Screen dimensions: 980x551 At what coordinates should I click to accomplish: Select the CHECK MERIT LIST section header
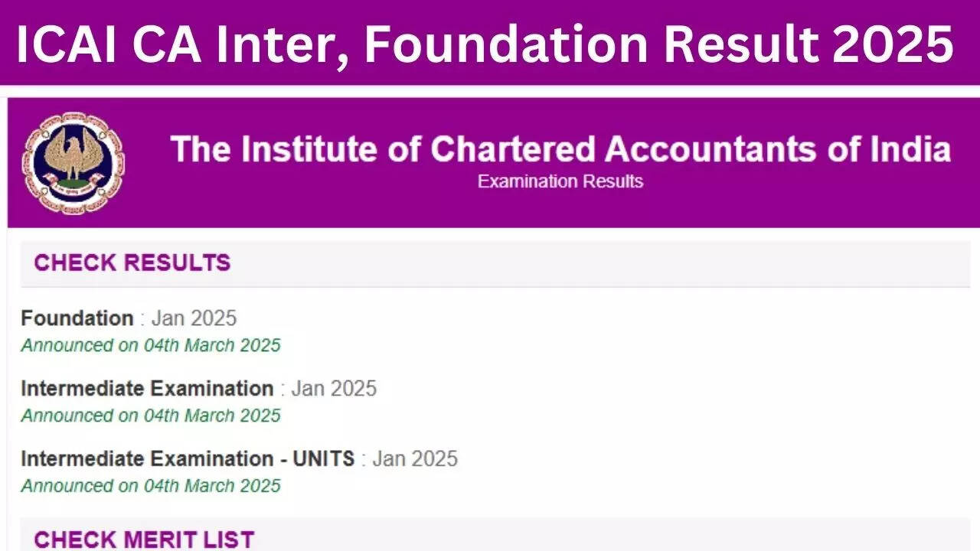[144, 539]
